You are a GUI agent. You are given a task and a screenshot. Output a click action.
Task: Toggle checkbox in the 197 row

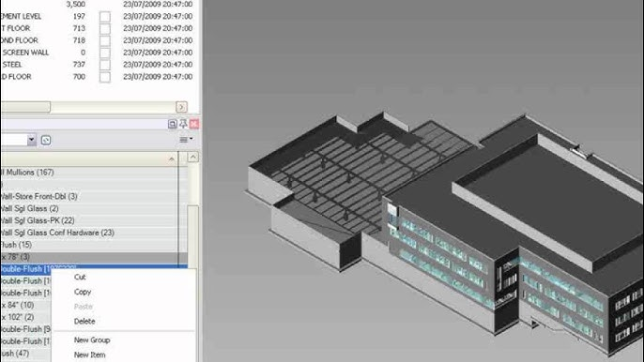point(105,17)
